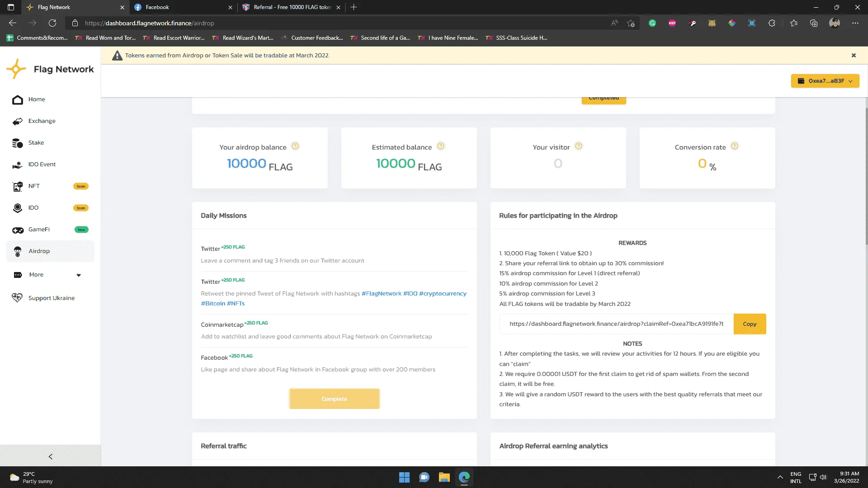Copy the referral link
This screenshot has height=488, width=868.
750,324
